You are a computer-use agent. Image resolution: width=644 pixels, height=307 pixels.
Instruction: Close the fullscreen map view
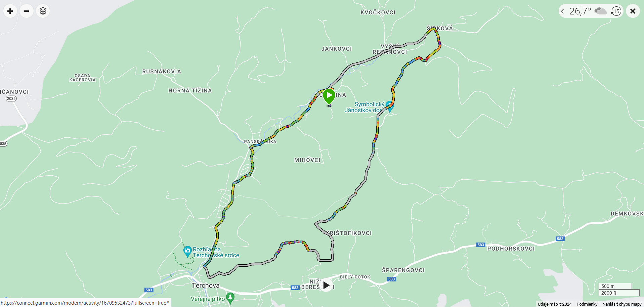633,11
